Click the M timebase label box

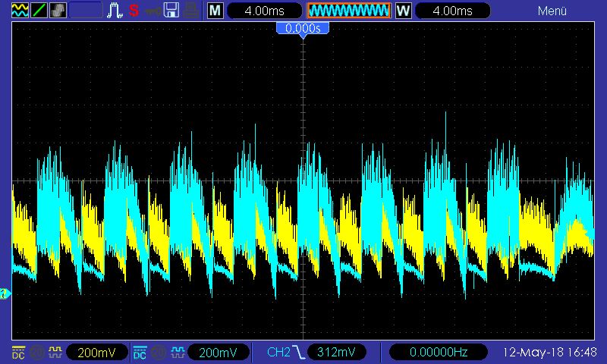[x=215, y=11]
